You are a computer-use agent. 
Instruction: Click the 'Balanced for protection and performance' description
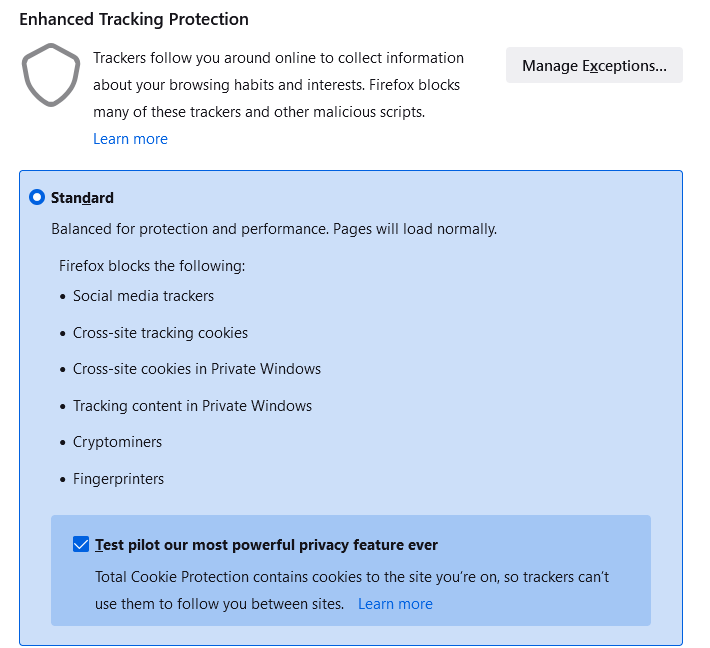coord(274,229)
